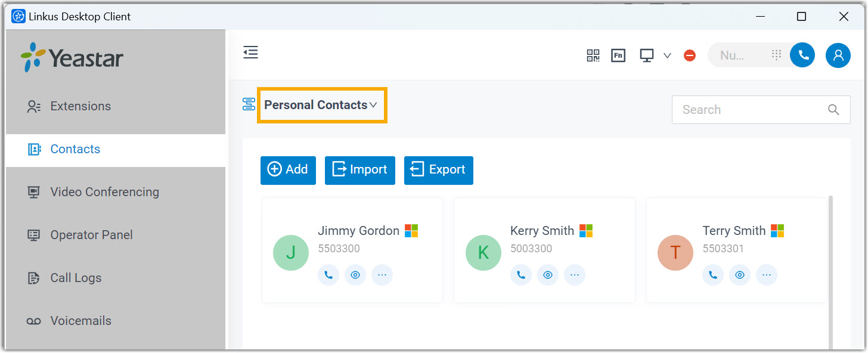
Task: Open the user profile avatar icon
Action: point(838,55)
